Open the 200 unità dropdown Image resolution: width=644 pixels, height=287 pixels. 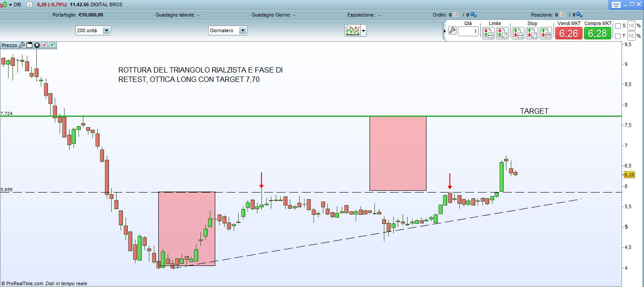point(93,30)
